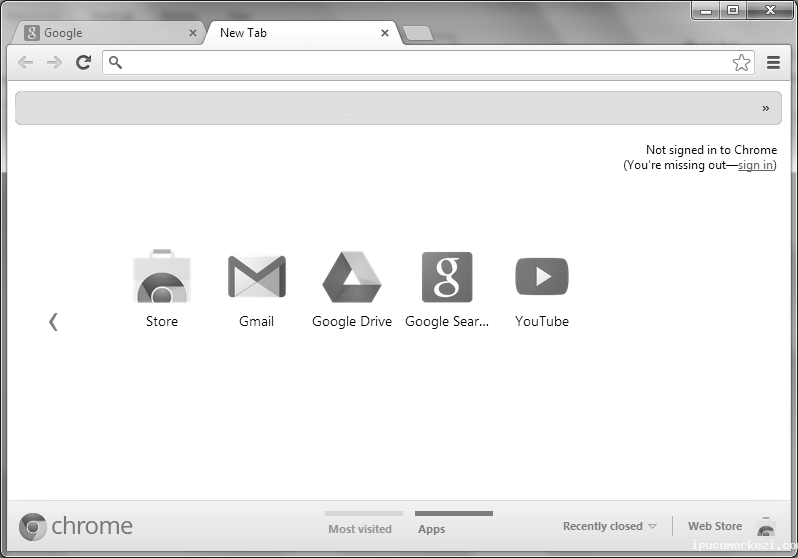Select the Most visited section
Image resolution: width=798 pixels, height=558 pixels.
tap(360, 528)
